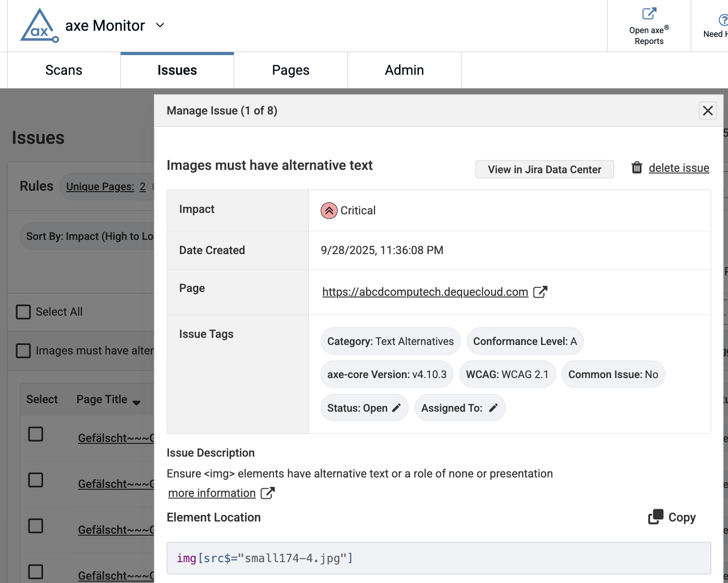Select the first Gefälscht row checkbox

coord(36,434)
